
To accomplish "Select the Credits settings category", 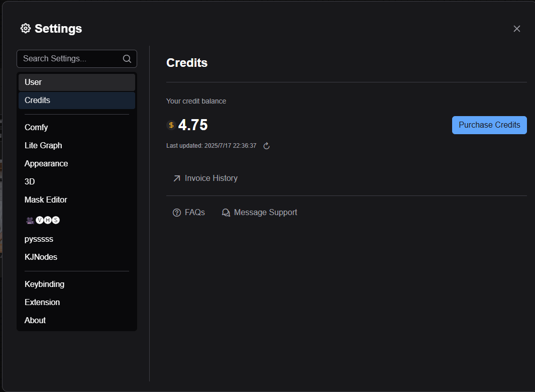I will point(76,101).
